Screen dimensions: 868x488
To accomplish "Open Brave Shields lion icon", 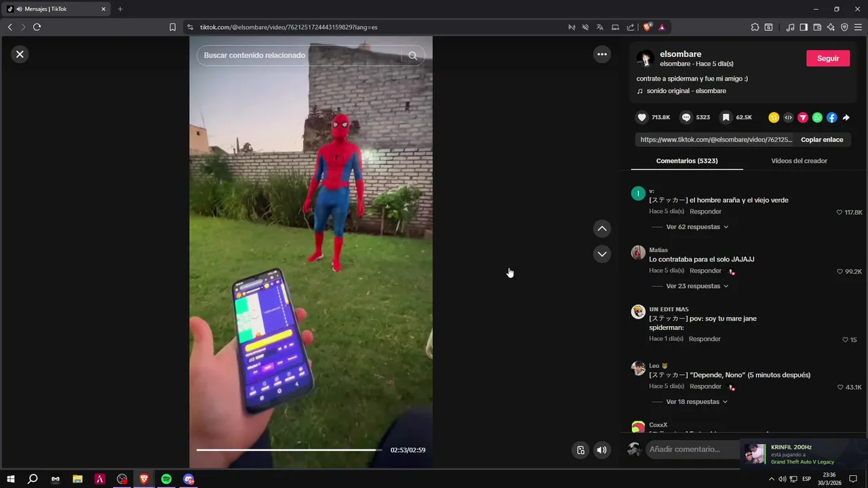I will tap(647, 27).
